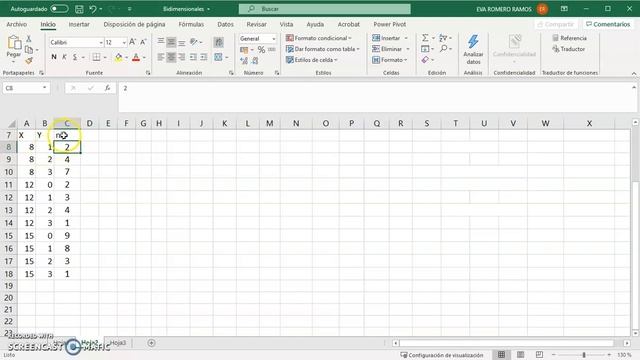This screenshot has height=360, width=640.
Task: Click the Fill down icon in Edición
Action: click(x=425, y=49)
